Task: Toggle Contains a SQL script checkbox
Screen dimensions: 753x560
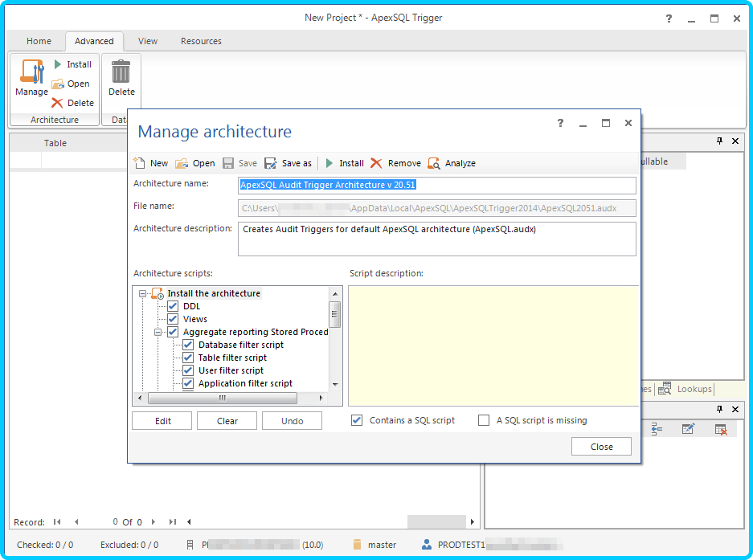Action: tap(357, 420)
